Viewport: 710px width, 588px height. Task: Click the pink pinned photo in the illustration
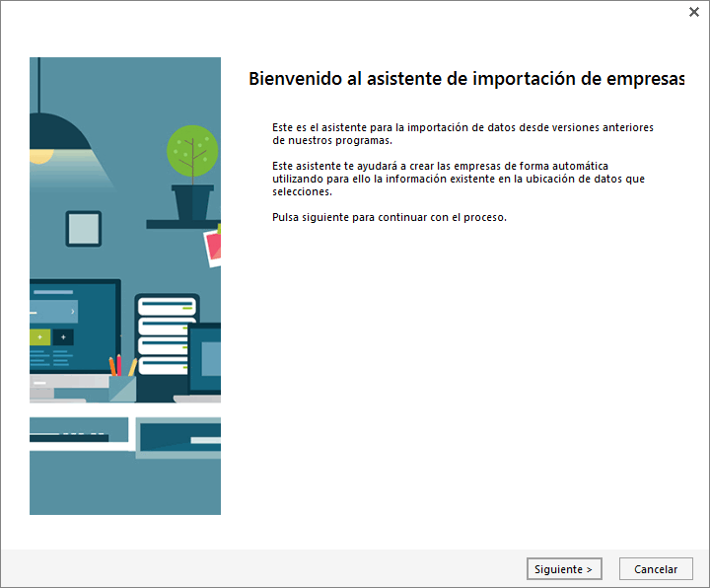212,247
